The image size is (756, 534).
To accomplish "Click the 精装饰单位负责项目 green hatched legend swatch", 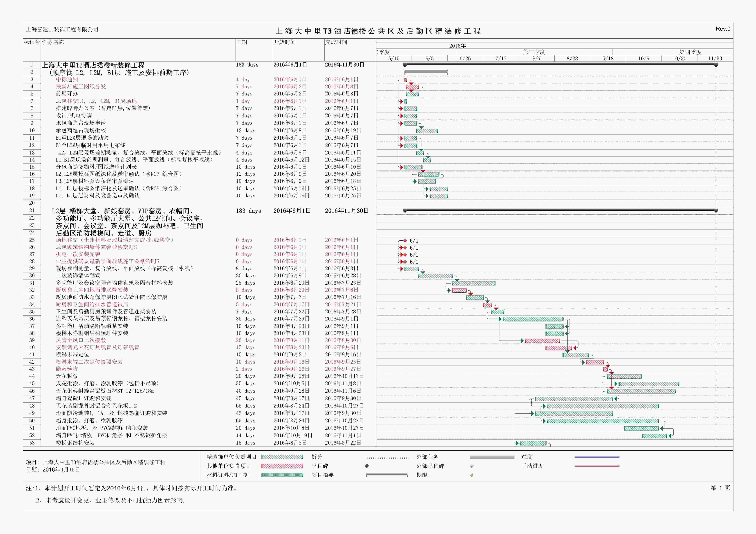I will coord(282,457).
